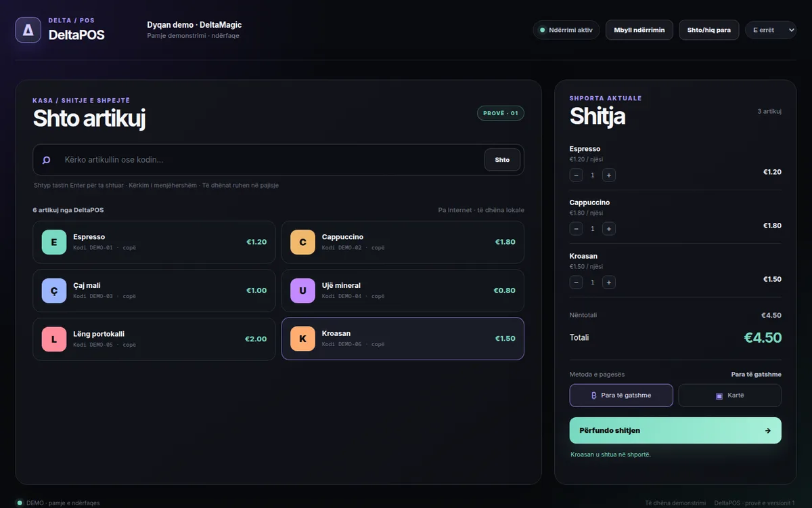Decrease Cappuccino quantity with minus button
The width and height of the screenshot is (812, 508).
point(577,229)
